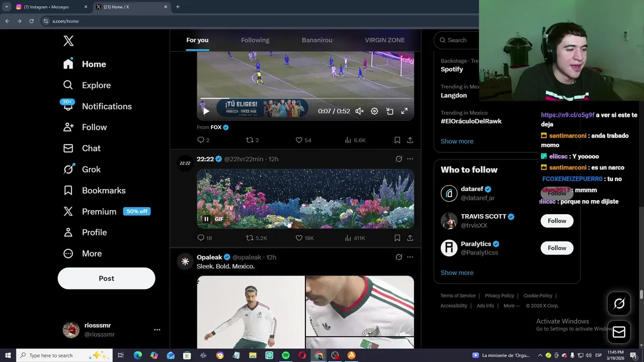
Task: Expand footer More menu
Action: pyautogui.click(x=511, y=306)
